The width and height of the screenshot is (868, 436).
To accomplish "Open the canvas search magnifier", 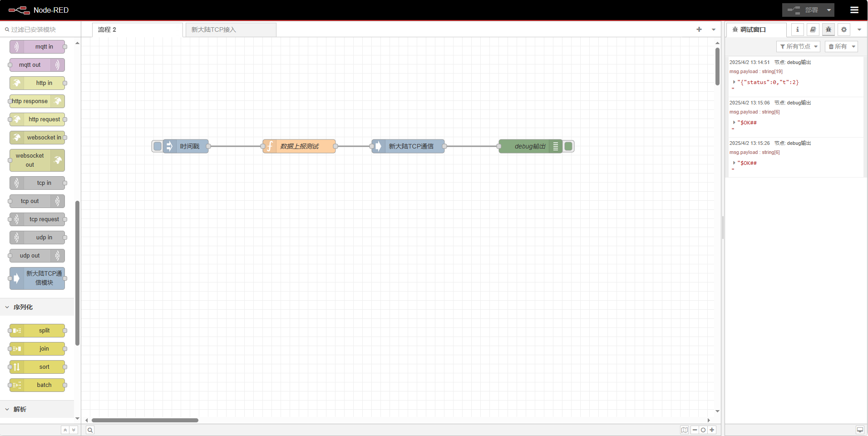I will 90,430.
